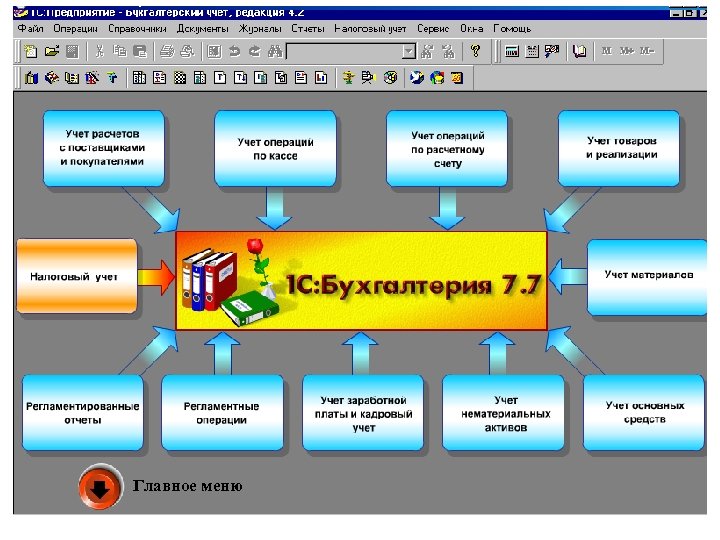Screen dimensions: 720x540
Task: Click the large T document icon
Action: click(x=220, y=78)
